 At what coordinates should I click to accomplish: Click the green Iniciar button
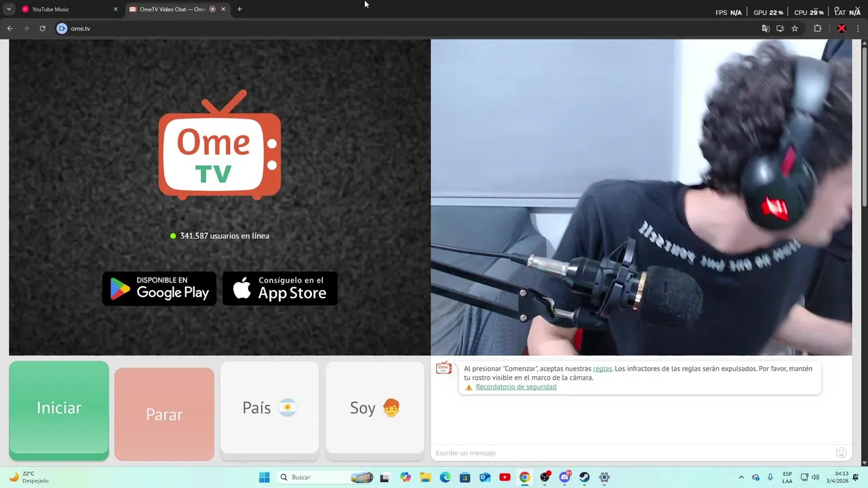point(59,409)
